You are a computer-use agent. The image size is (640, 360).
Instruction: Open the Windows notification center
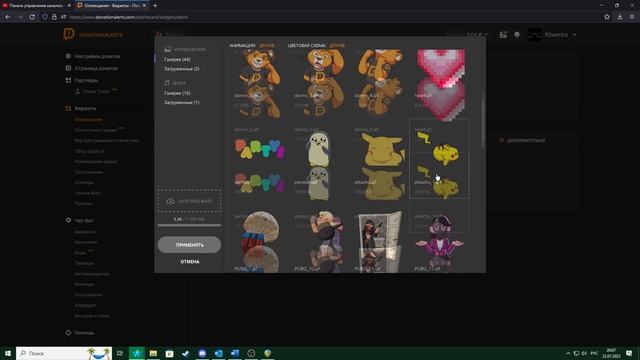click(629, 353)
